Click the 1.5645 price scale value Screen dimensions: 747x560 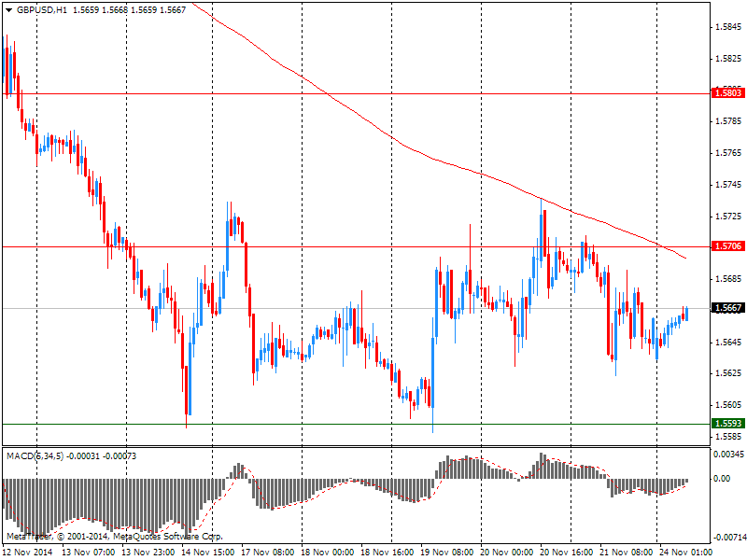[728, 343]
